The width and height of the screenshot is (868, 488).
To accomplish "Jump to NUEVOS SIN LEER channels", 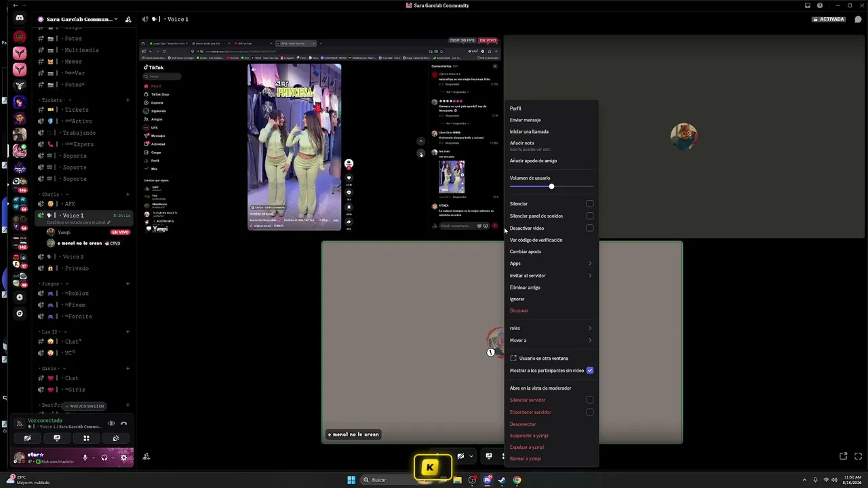I will point(84,406).
